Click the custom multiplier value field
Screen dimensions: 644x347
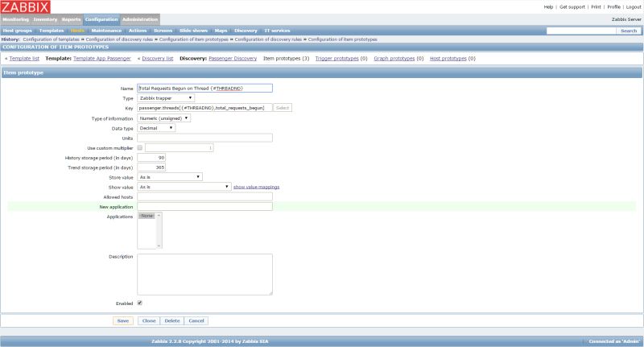pos(179,148)
